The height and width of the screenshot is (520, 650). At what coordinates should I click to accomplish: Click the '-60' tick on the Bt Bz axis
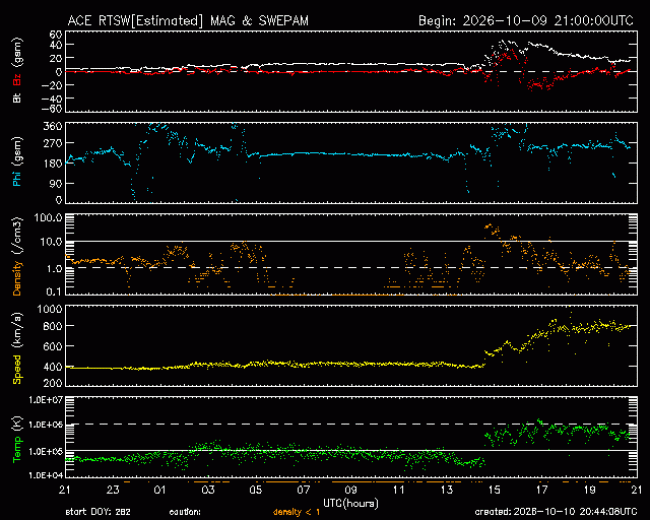52,109
